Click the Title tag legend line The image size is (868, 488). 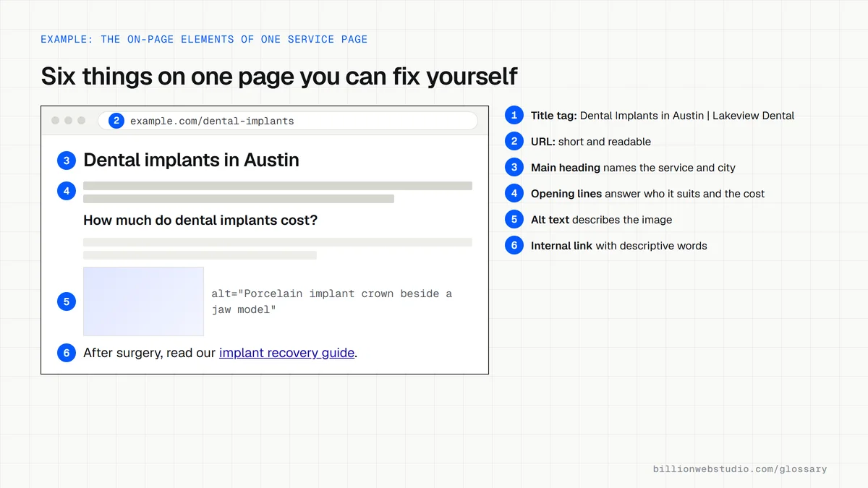coord(663,116)
